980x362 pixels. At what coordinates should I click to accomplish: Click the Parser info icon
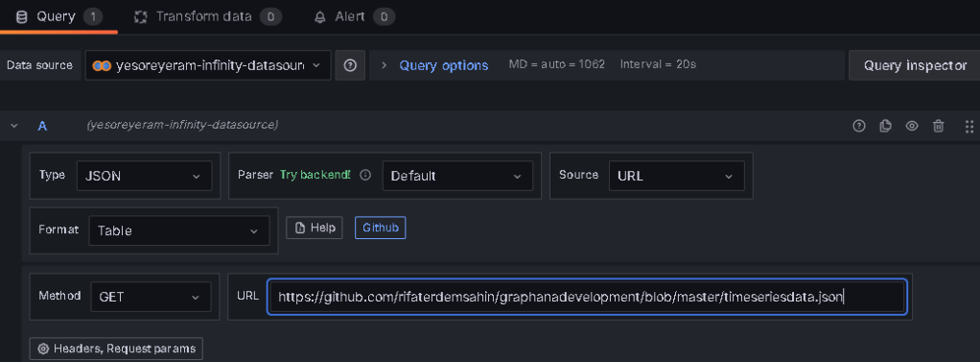365,176
